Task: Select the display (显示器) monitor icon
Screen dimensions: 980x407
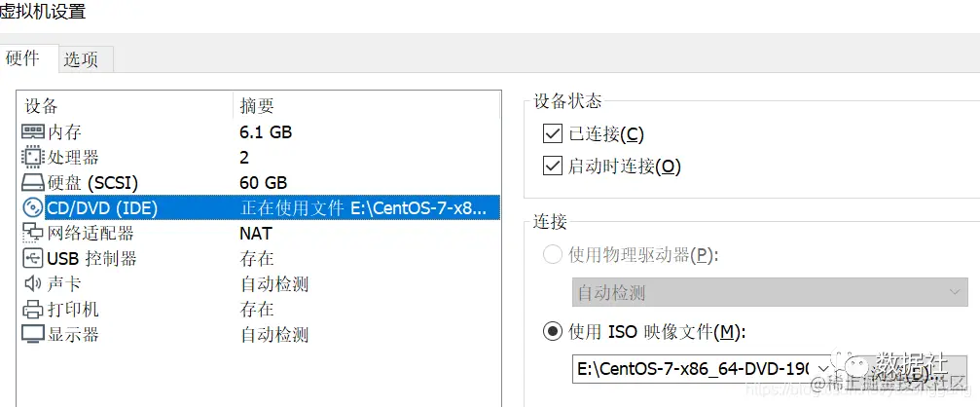Action: 33,335
